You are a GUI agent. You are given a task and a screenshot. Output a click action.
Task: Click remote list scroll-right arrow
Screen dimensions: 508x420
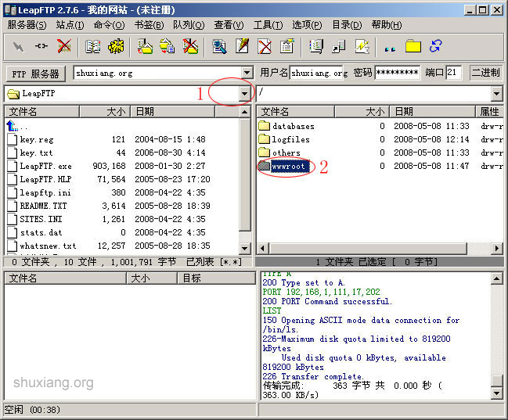(x=497, y=249)
